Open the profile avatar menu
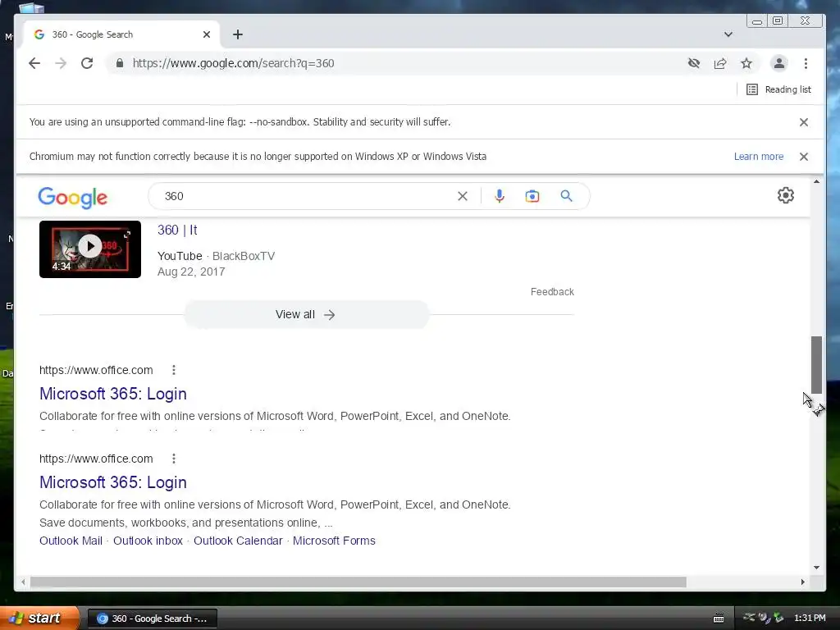The image size is (840, 630). pos(779,63)
